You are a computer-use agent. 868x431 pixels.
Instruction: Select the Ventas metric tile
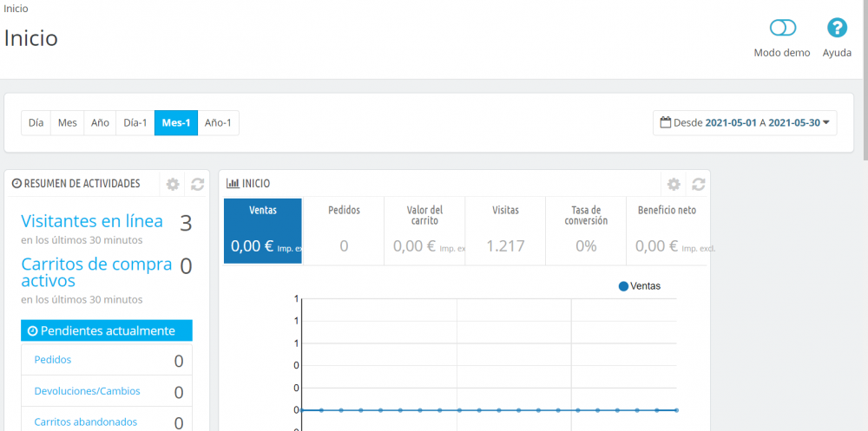[x=263, y=231]
